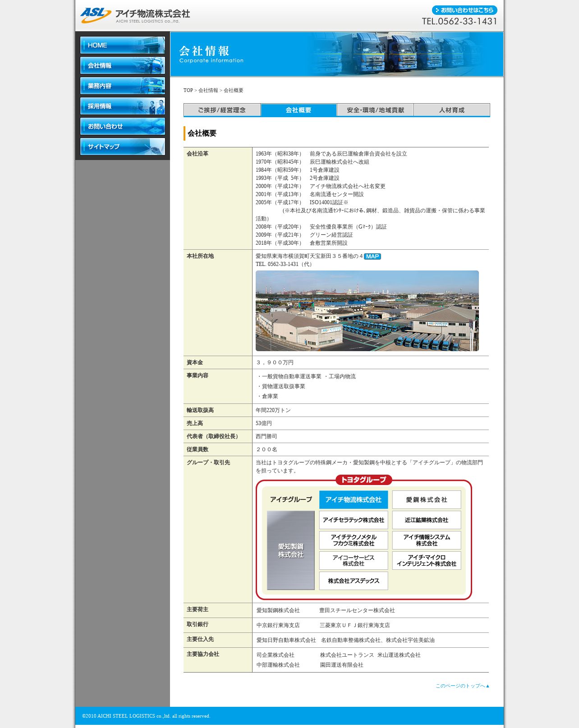Screen dimensions: 579x728
Task: Click the 年間220万トン value
Action: 273,410
